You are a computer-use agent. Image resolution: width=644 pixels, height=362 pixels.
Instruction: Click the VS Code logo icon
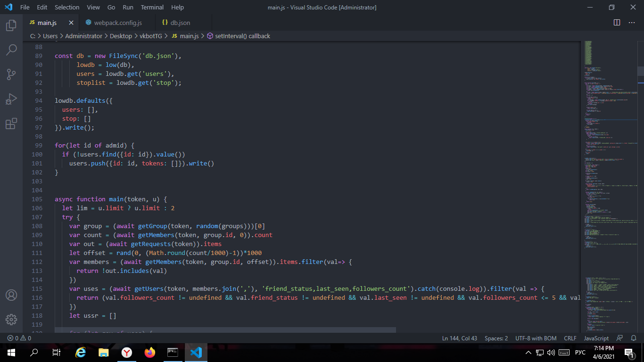point(8,7)
